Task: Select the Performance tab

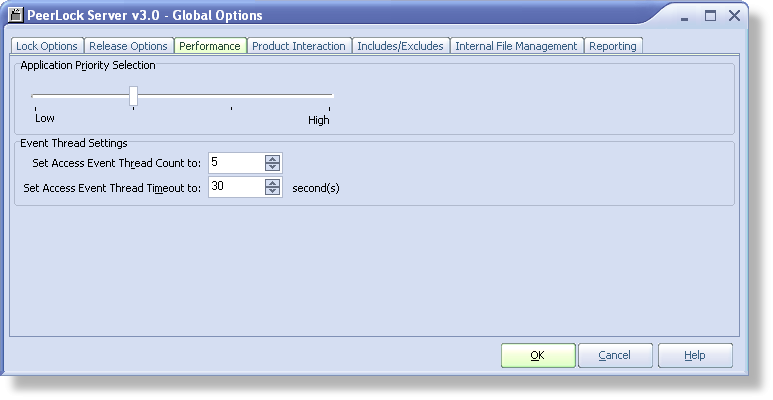Action: pyautogui.click(x=210, y=46)
